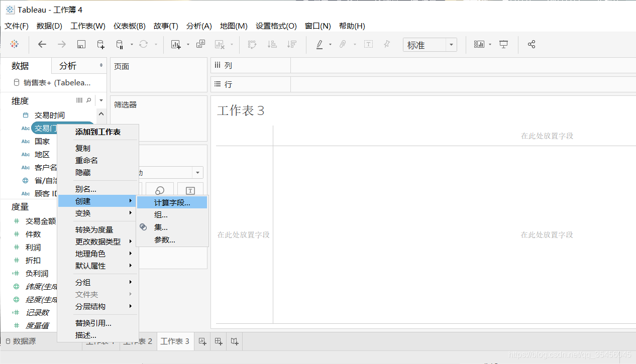This screenshot has width=636, height=364.
Task: Click the swap rows and columns icon
Action: coord(252,44)
